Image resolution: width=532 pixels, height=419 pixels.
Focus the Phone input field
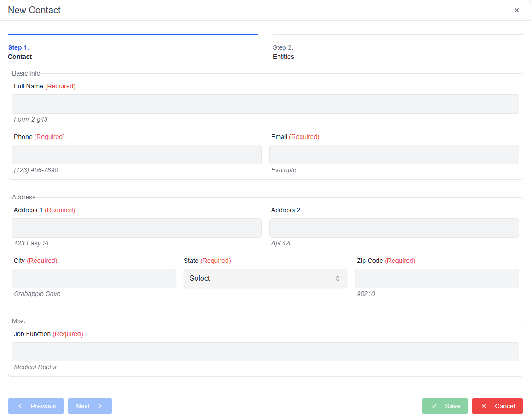137,155
